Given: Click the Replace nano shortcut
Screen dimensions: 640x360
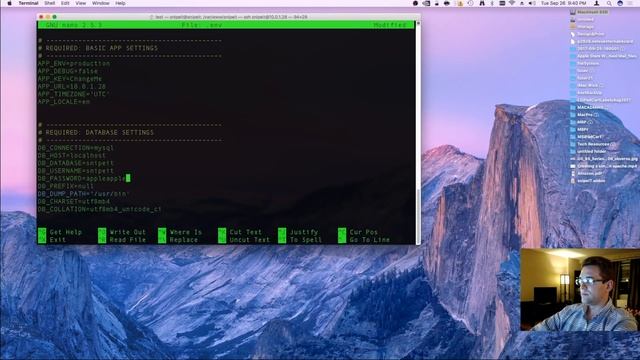Looking at the screenshot, I should click(x=178, y=240).
